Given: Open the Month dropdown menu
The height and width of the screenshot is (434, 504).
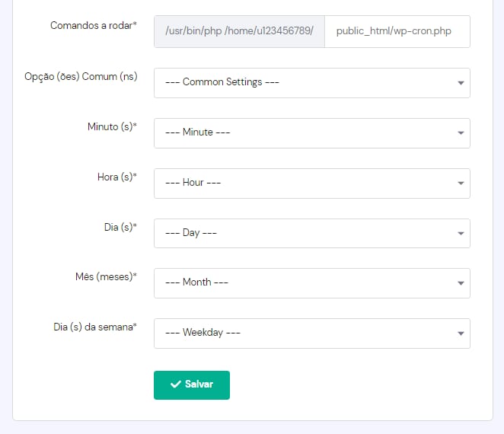Looking at the screenshot, I should click(311, 283).
